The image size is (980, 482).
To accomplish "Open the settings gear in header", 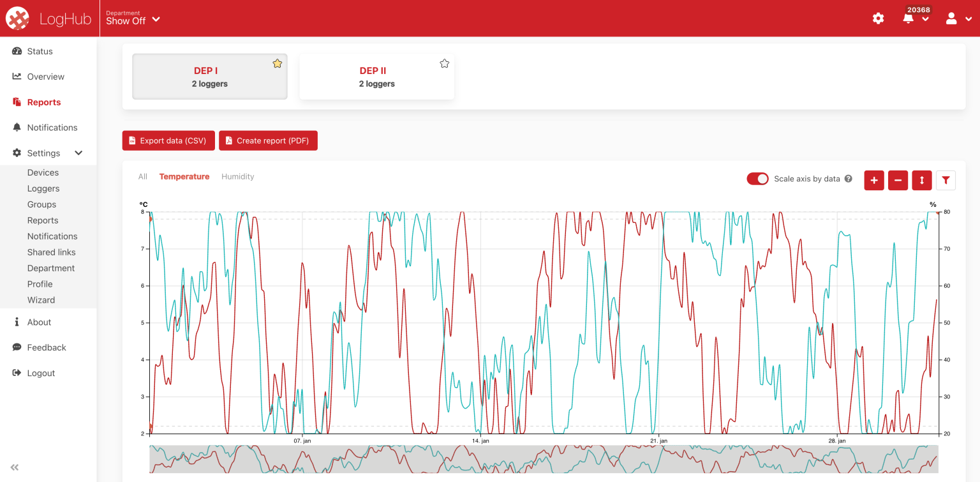I will 878,19.
